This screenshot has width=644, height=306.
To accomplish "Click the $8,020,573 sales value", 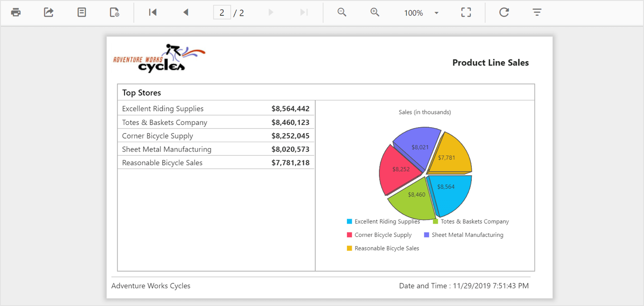I will click(x=290, y=149).
